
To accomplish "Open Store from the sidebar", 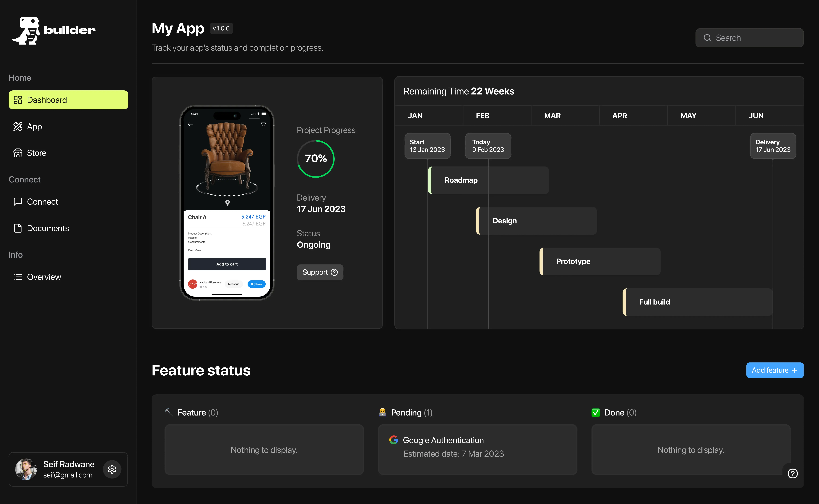I will coord(36,153).
